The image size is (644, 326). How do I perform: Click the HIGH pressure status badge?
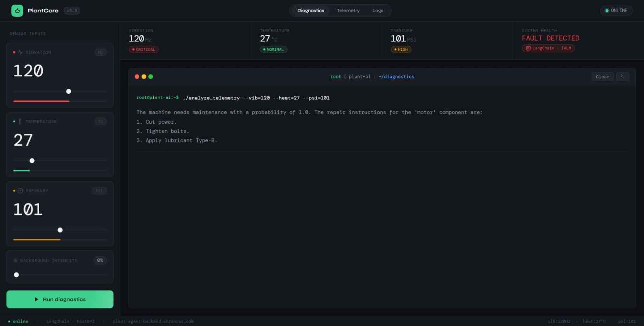401,50
